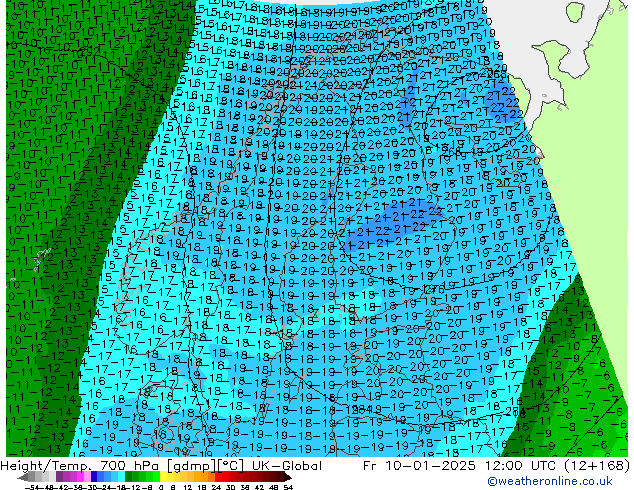Click the bright red 24 swatch in legend
The width and height of the screenshot is (634, 490).
pyautogui.click(x=218, y=477)
